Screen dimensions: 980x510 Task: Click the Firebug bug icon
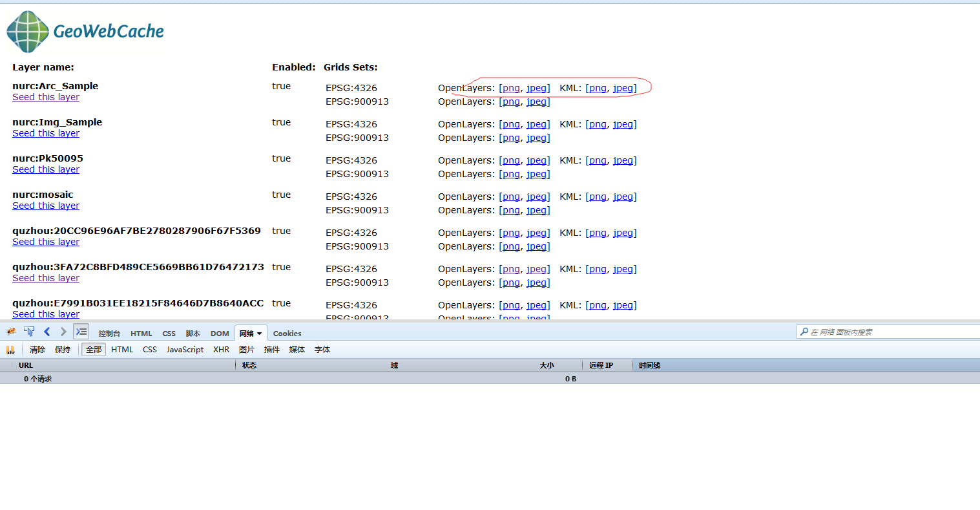[x=11, y=332]
